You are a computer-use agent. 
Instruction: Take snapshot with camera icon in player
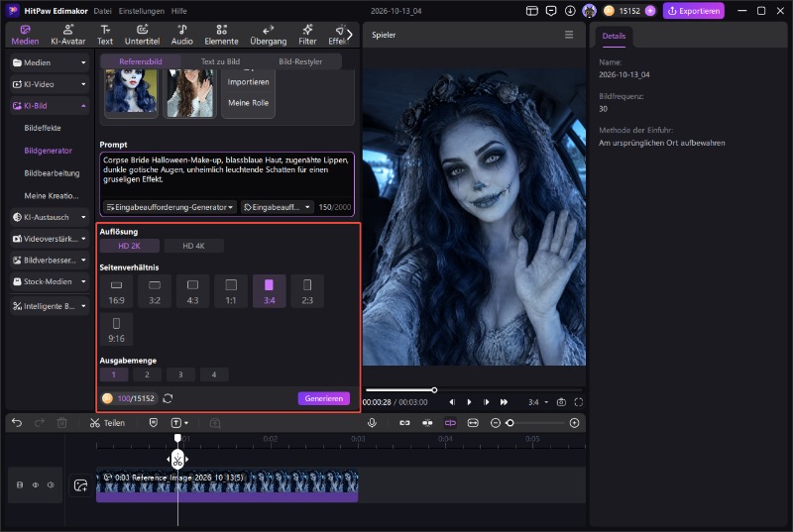click(561, 402)
